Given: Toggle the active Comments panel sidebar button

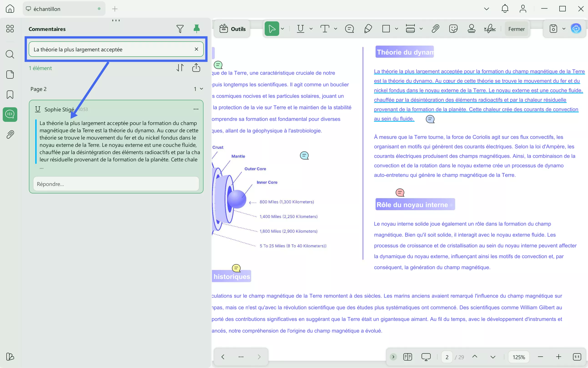Looking at the screenshot, I should (x=10, y=114).
